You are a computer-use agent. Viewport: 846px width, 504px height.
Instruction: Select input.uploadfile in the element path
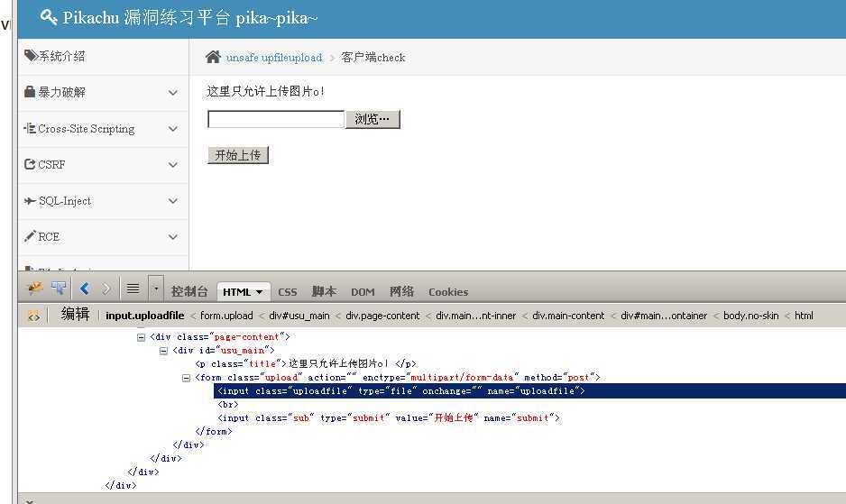(144, 316)
